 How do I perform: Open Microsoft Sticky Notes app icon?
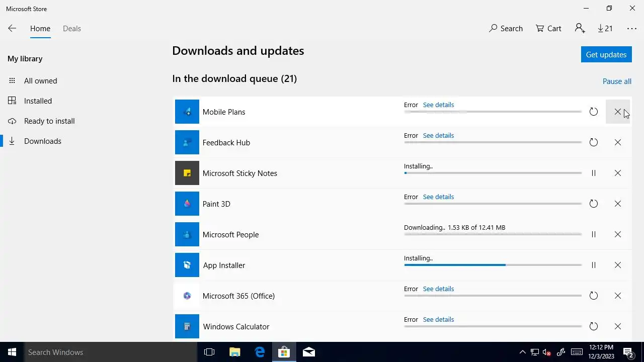[187, 173]
